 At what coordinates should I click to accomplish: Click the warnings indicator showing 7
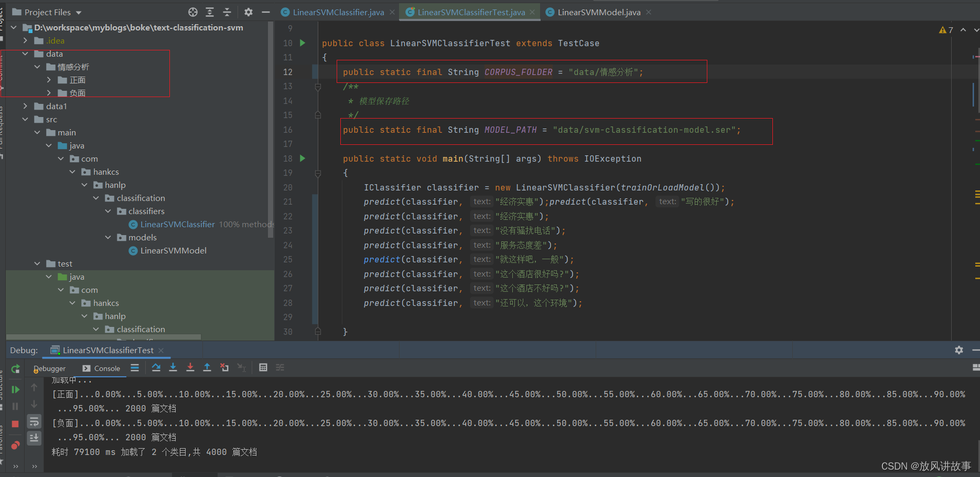(x=946, y=30)
